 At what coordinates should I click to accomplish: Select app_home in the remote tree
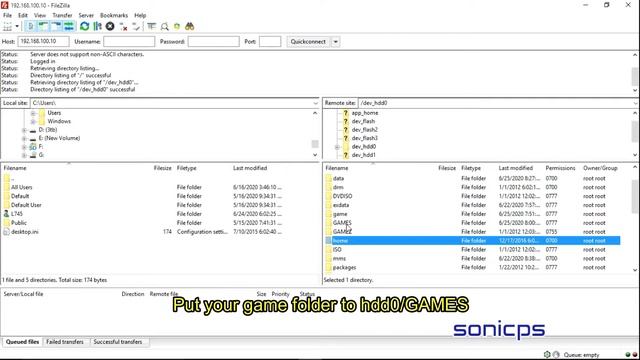[364, 113]
